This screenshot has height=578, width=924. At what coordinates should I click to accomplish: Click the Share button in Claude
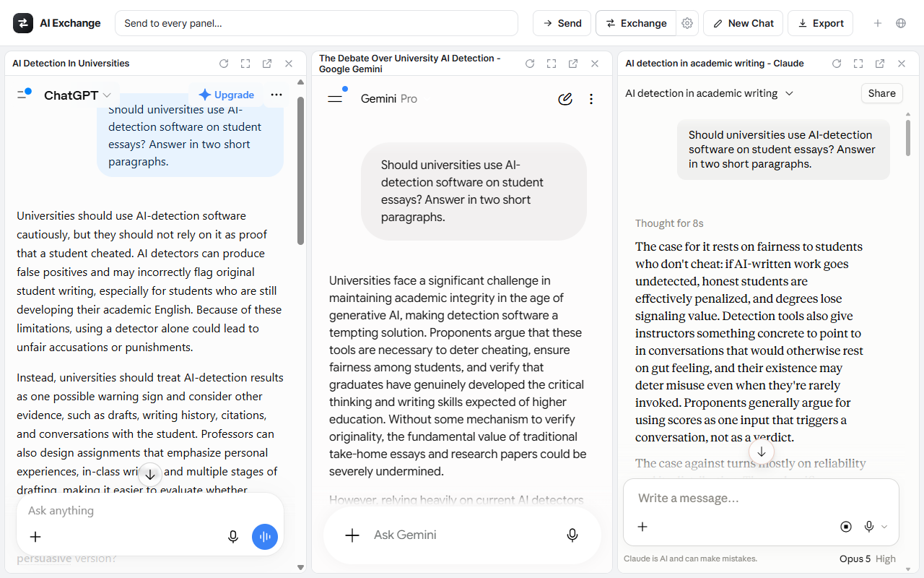click(x=882, y=93)
